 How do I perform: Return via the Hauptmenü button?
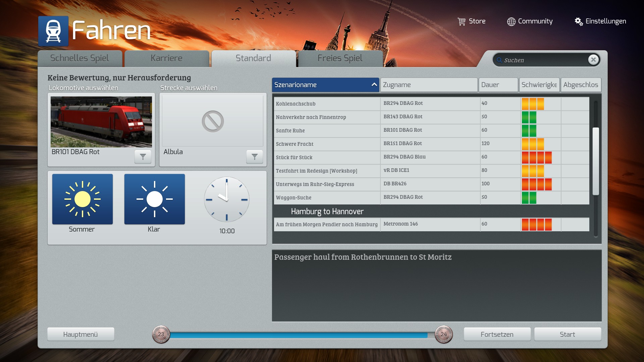80,334
